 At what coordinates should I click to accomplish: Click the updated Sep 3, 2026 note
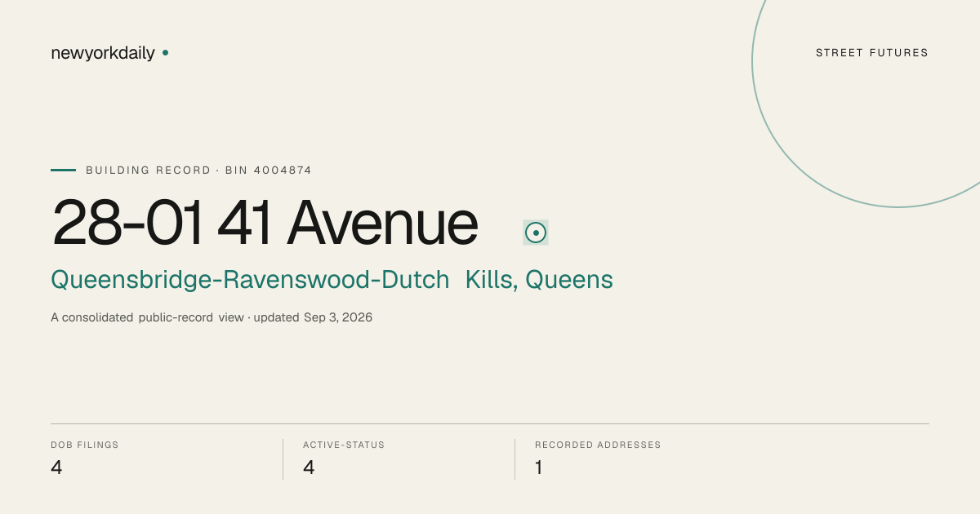point(313,317)
